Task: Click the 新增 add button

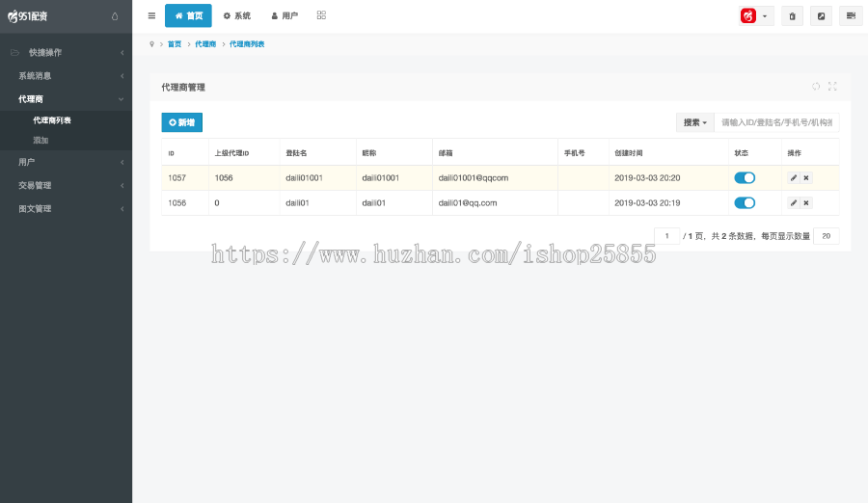Action: (182, 122)
